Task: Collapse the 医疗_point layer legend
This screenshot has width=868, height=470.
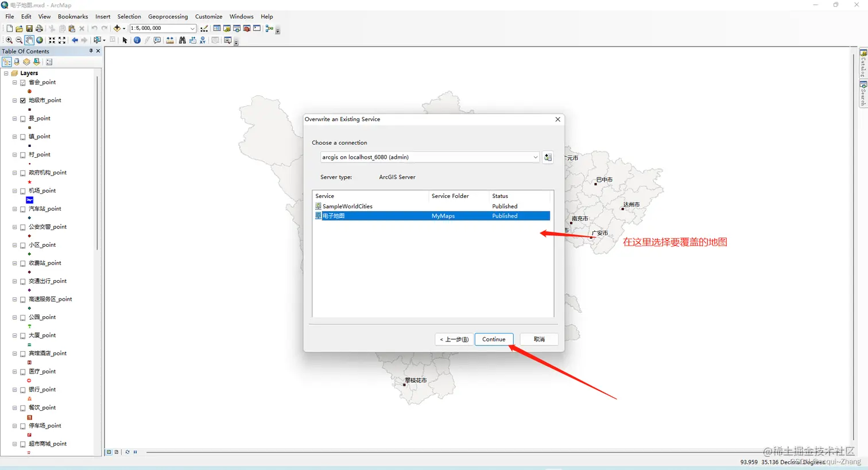Action: coord(15,372)
